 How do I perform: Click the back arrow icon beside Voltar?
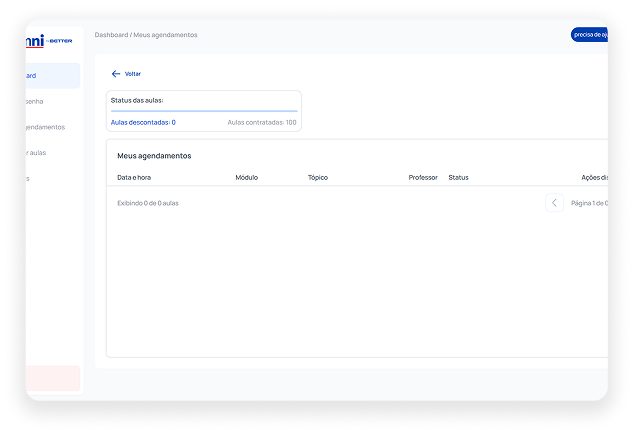(116, 74)
